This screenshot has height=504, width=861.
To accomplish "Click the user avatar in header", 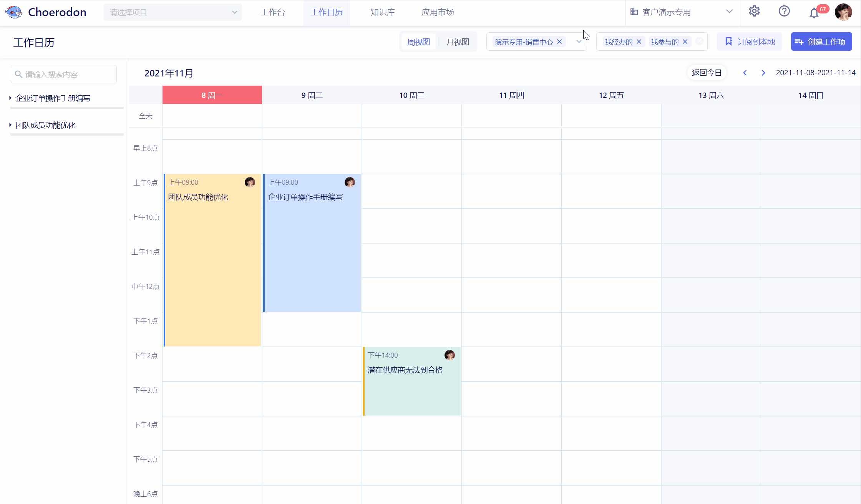I will [x=843, y=12].
